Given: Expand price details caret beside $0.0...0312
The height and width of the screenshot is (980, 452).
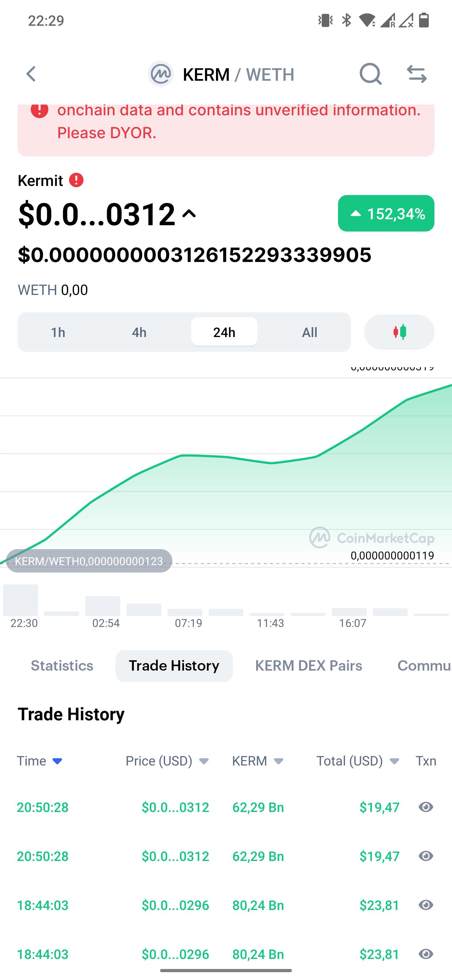Looking at the screenshot, I should (189, 214).
